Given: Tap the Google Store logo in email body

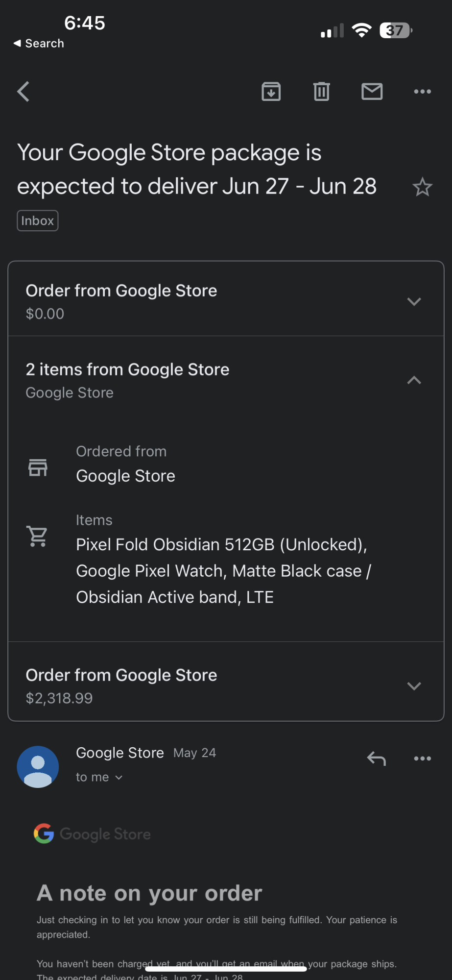Looking at the screenshot, I should click(x=93, y=833).
